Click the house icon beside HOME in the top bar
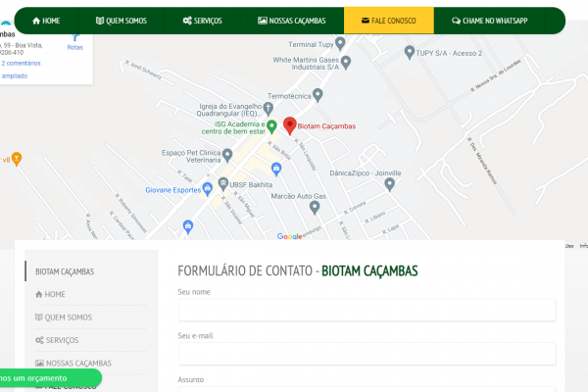The height and width of the screenshot is (392, 588). coord(36,21)
